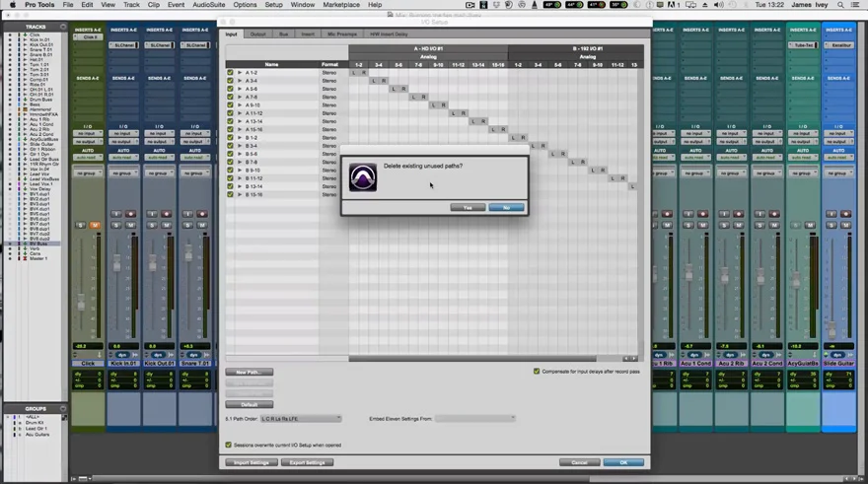Open the Apple menu
Viewport: 868px width, 484px height.
click(x=12, y=5)
